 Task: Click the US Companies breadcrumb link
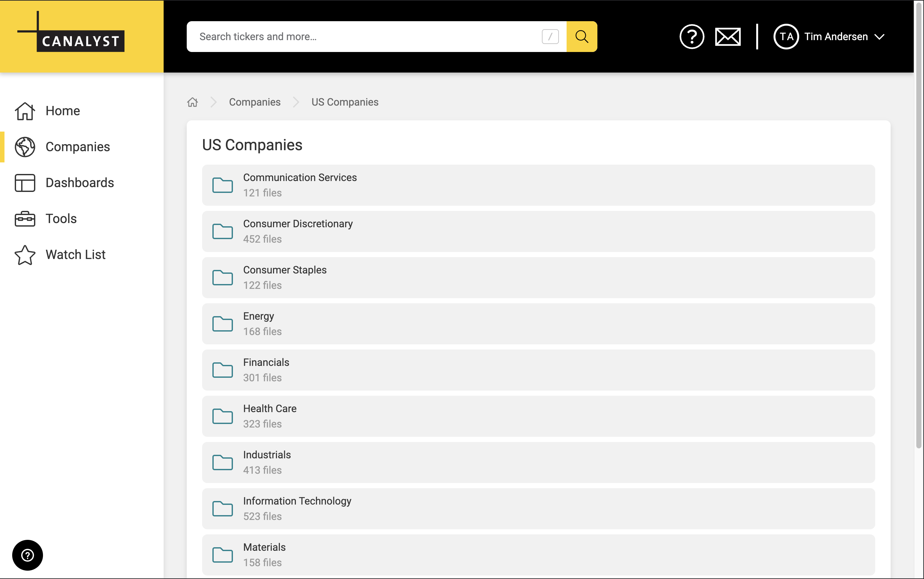[345, 102]
